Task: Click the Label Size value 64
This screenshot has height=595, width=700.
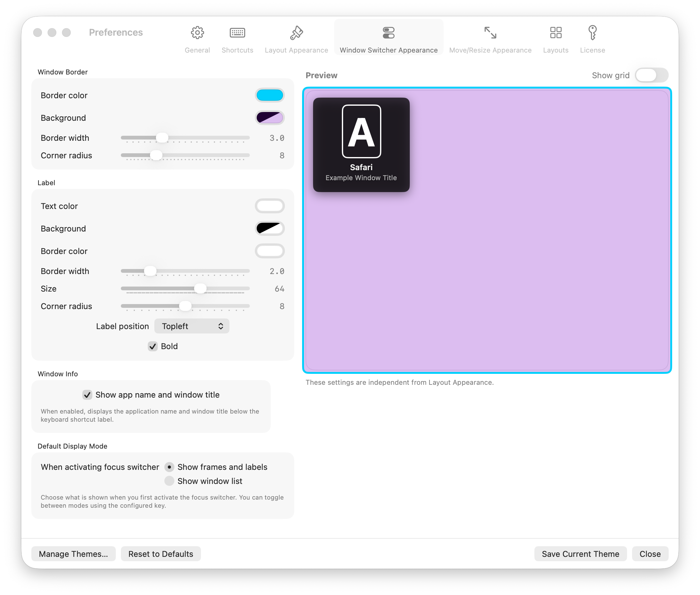Action: (x=280, y=289)
